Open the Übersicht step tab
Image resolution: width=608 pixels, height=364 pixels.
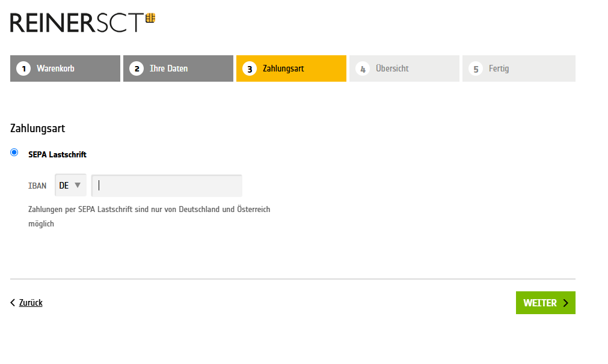404,68
